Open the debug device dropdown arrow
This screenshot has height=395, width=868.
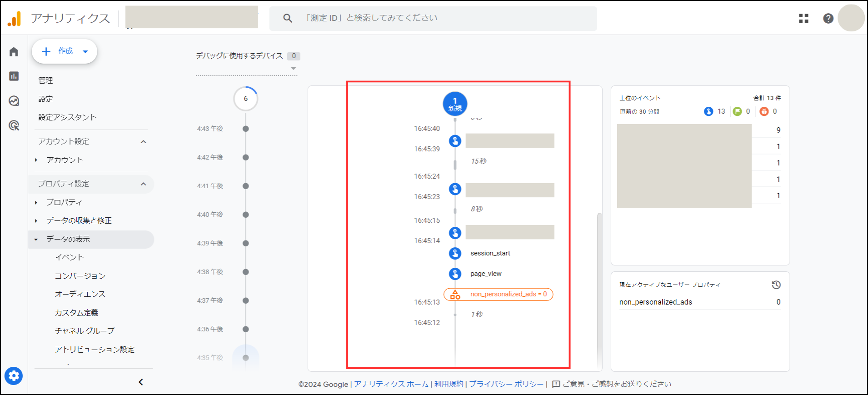click(294, 69)
